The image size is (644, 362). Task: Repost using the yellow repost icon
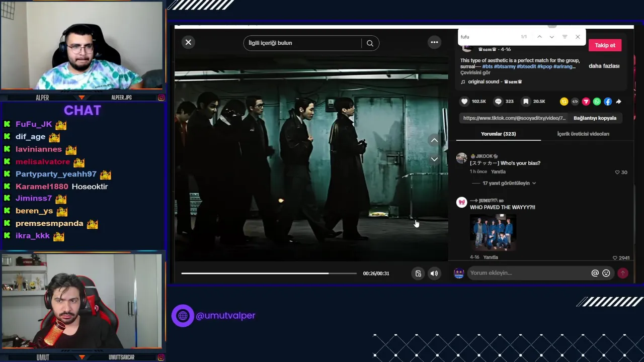[x=564, y=102]
